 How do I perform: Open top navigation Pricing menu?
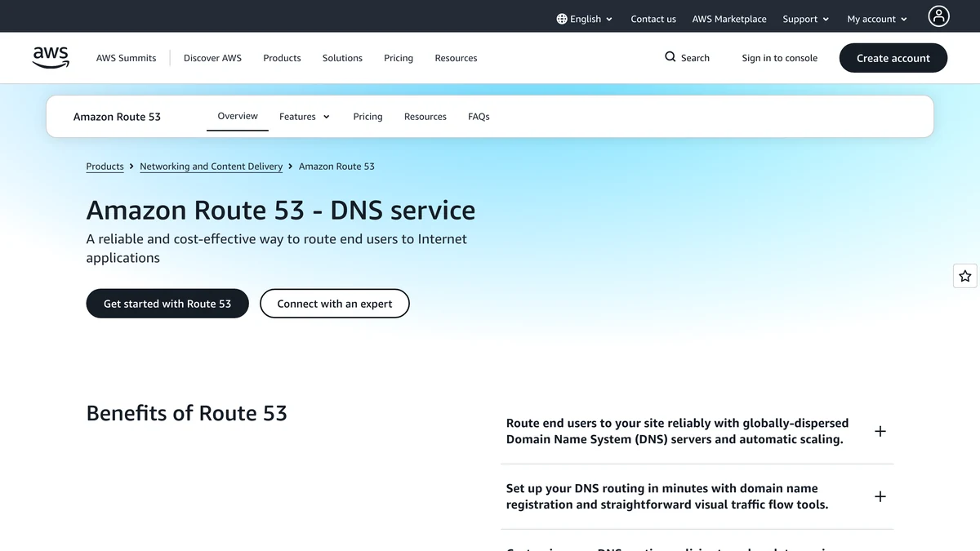[x=399, y=58]
